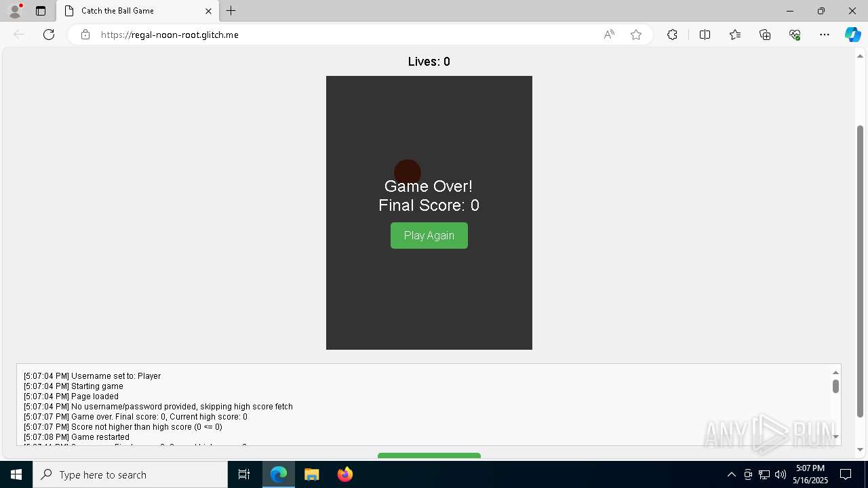Screen dimensions: 868x488
Task: Restore down the browser window
Action: coord(821,11)
